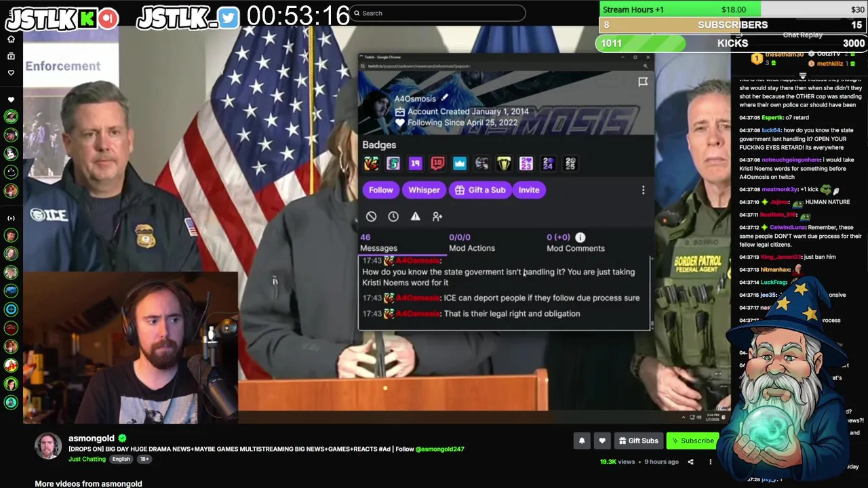868x488 pixels.
Task: Click the report flag icon on the viewer card
Action: click(x=643, y=82)
